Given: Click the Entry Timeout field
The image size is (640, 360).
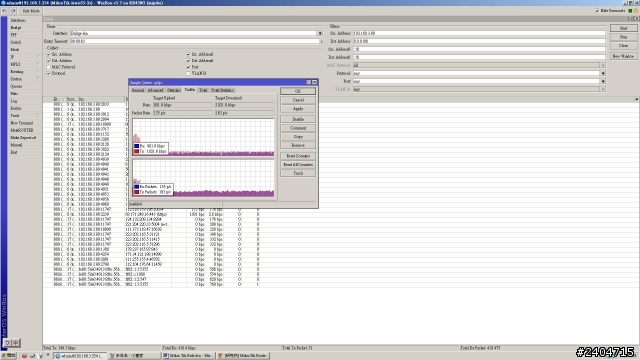Looking at the screenshot, I should pyautogui.click(x=195, y=41).
